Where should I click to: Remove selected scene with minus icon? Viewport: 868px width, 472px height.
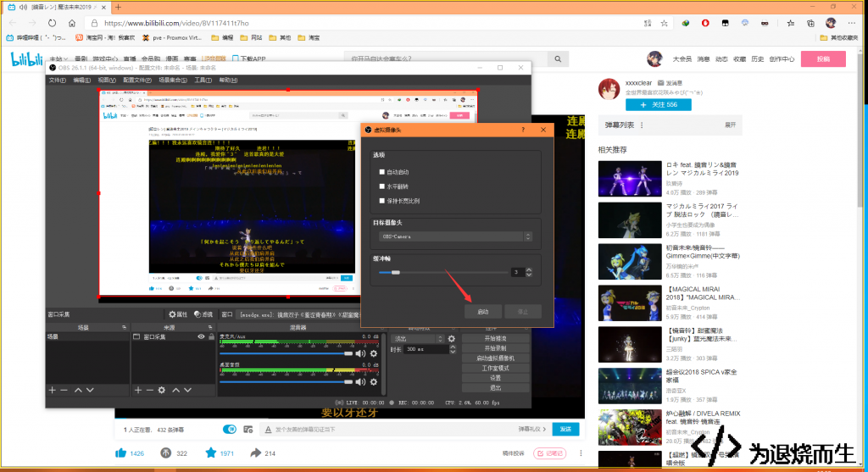coord(64,390)
